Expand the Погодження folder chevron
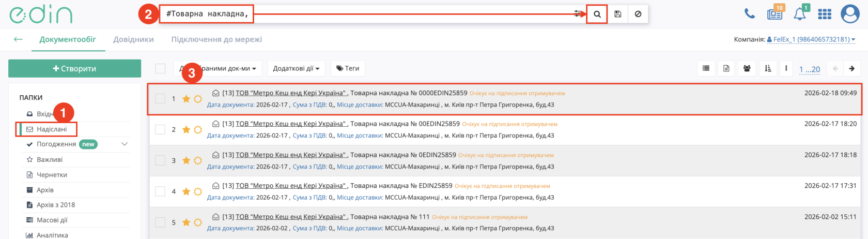The image size is (868, 239). point(125,144)
